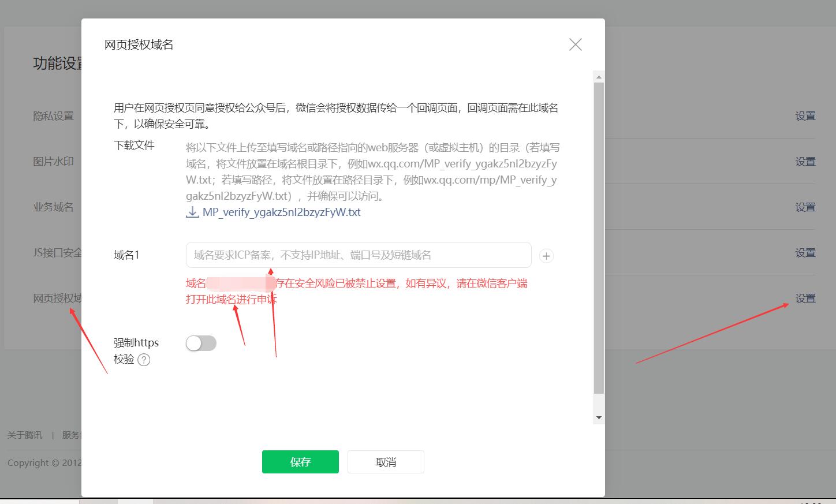The width and height of the screenshot is (836, 504).
Task: Click the scrollbar down arrow in the dialog
Action: [x=599, y=417]
